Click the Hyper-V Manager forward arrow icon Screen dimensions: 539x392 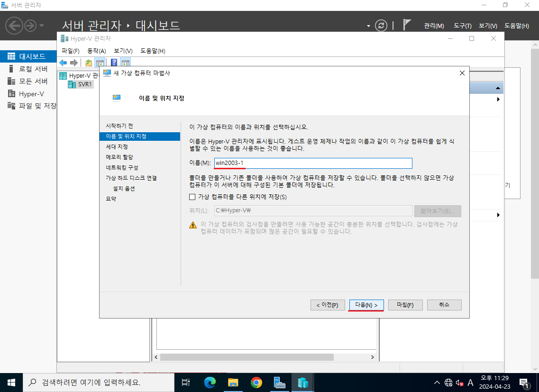73,63
